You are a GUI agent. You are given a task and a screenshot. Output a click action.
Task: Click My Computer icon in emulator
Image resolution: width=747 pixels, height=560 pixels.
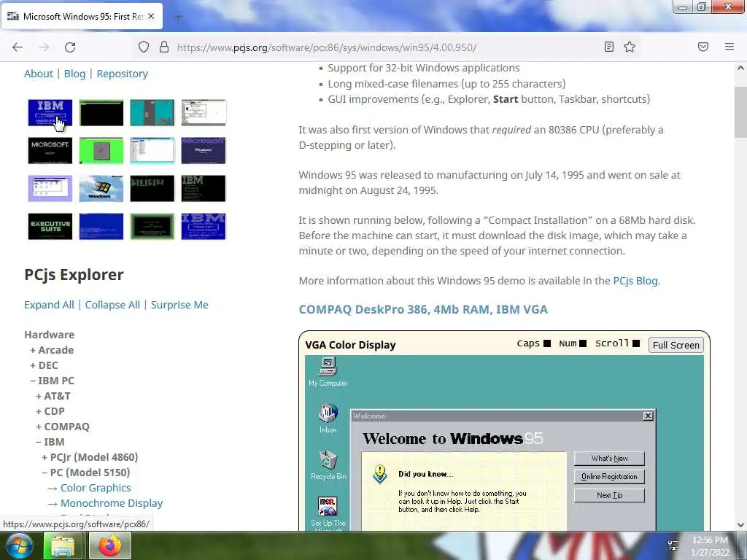(x=328, y=372)
